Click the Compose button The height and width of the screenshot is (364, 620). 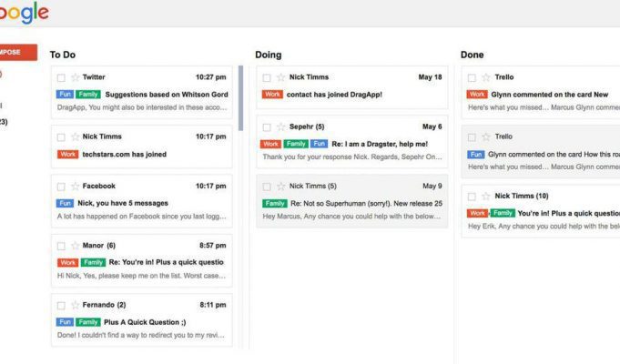pos(18,52)
